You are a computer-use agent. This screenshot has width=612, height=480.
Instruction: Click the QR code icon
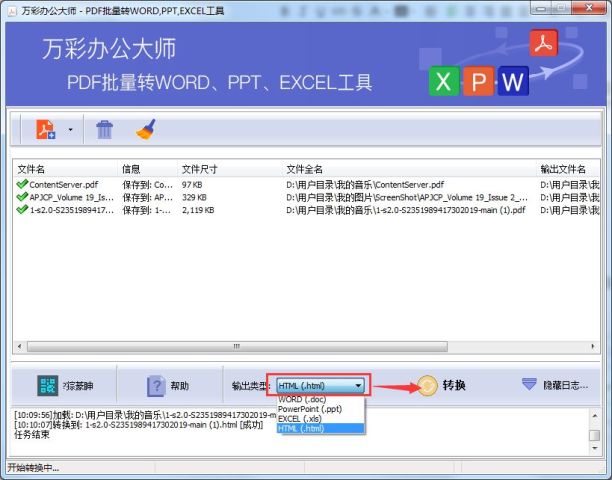tap(47, 386)
